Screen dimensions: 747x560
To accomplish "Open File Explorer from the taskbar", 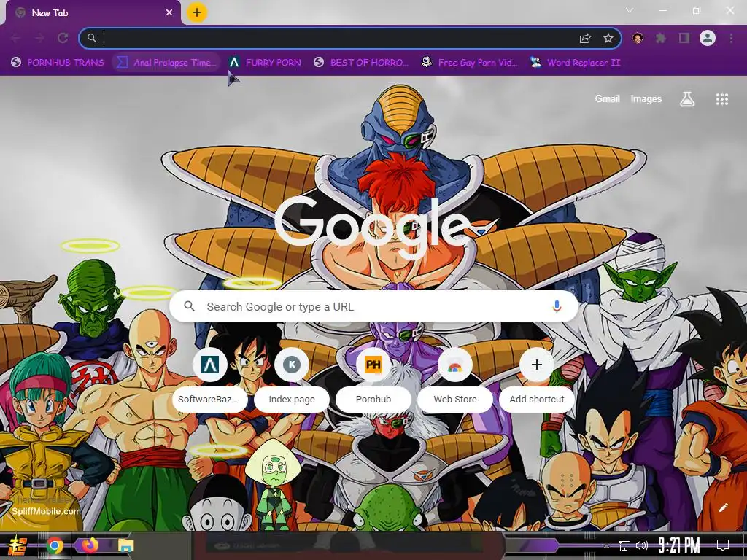I will coord(125,545).
